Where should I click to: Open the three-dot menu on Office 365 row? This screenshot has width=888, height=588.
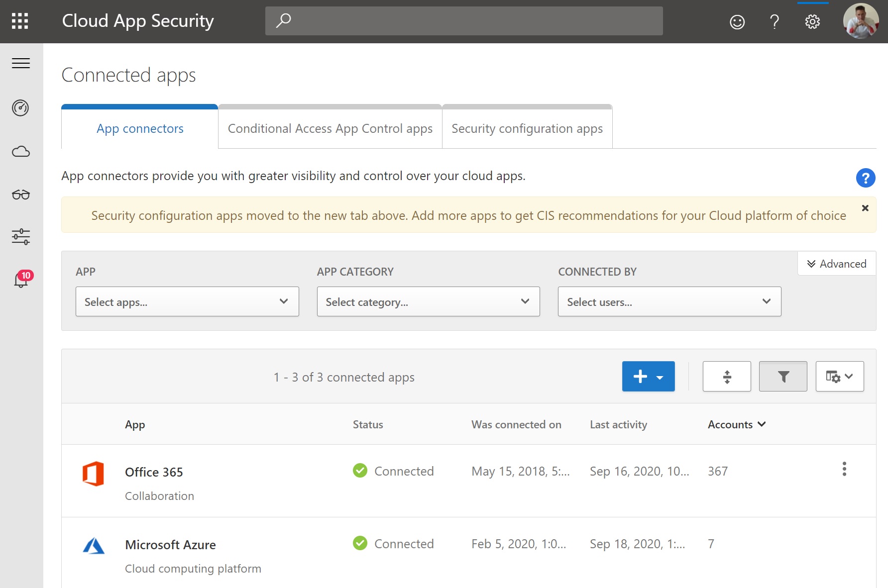(x=844, y=469)
